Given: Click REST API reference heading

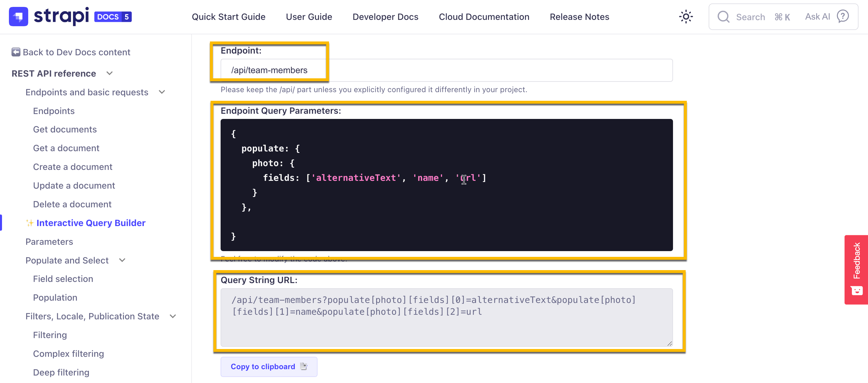Looking at the screenshot, I should click(x=54, y=73).
